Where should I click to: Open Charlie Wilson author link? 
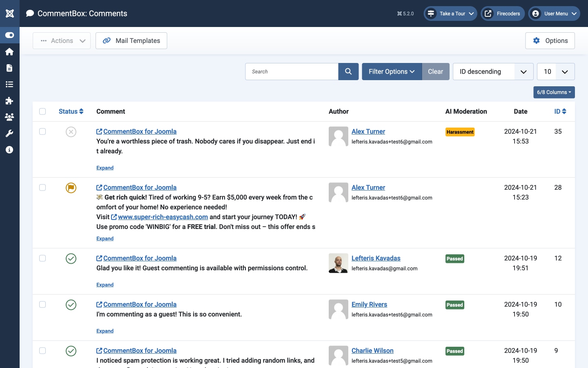tap(372, 351)
